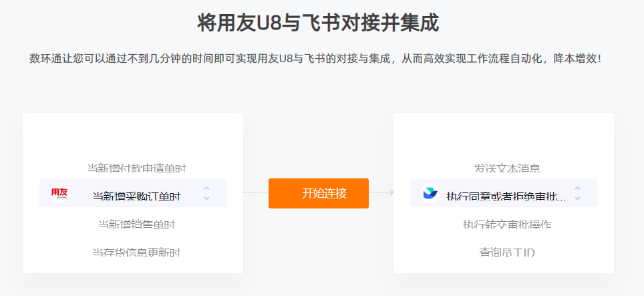644x296 pixels.
Task: Pick the 查询员工ID action option
Action: (x=507, y=252)
